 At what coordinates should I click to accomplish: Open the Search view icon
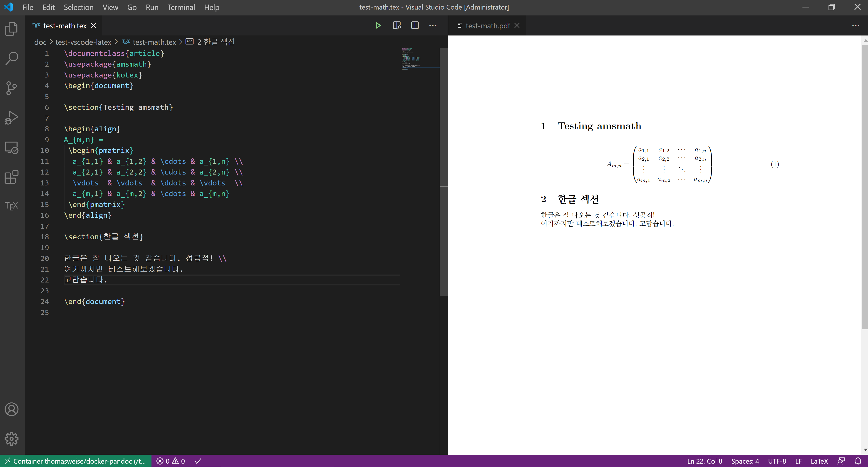coord(11,58)
